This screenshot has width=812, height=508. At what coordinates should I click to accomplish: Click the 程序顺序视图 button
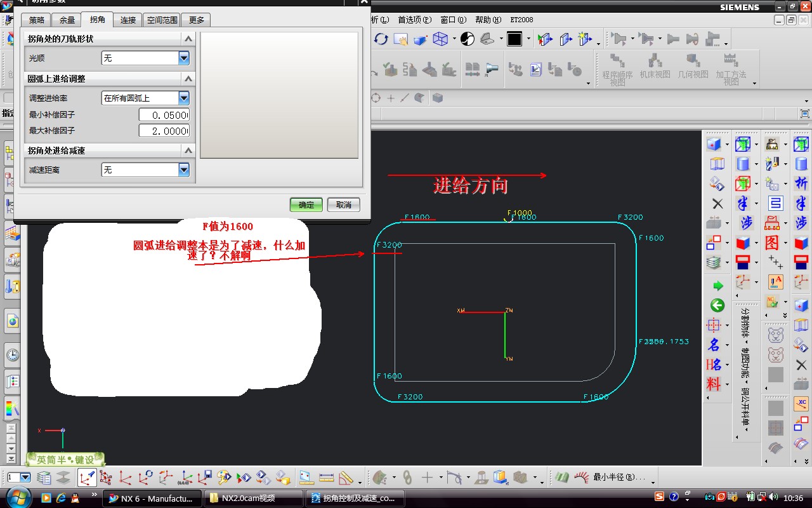click(x=617, y=69)
